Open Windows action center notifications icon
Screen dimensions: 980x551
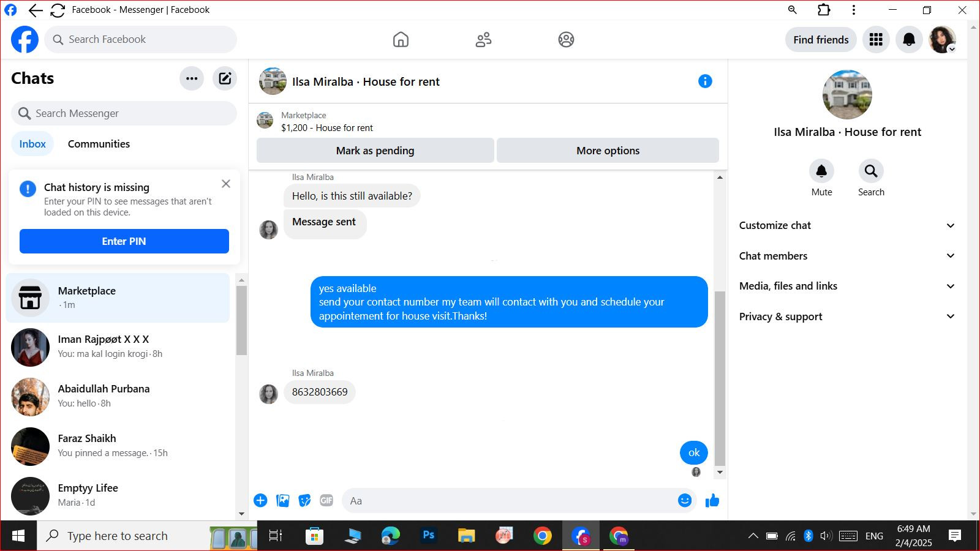[954, 536]
